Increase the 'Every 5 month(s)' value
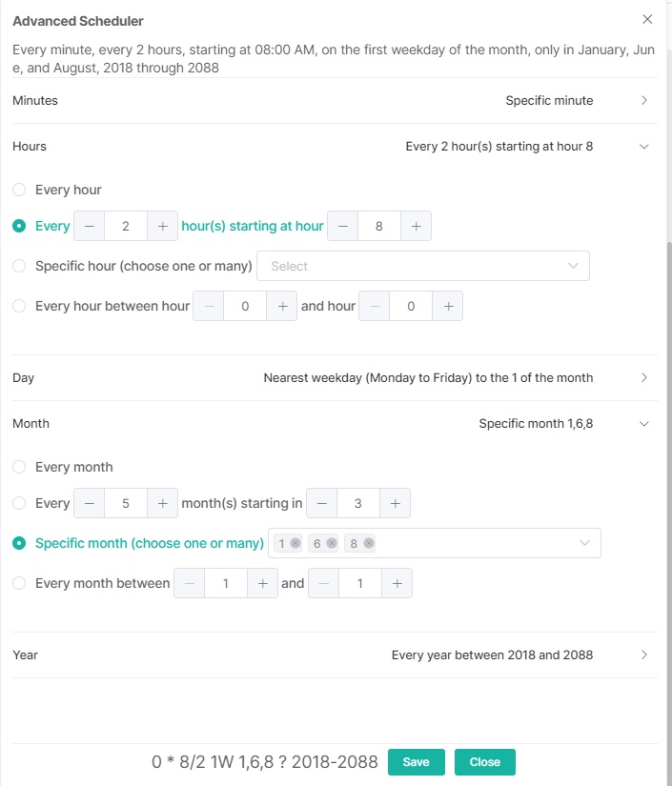 (x=162, y=503)
